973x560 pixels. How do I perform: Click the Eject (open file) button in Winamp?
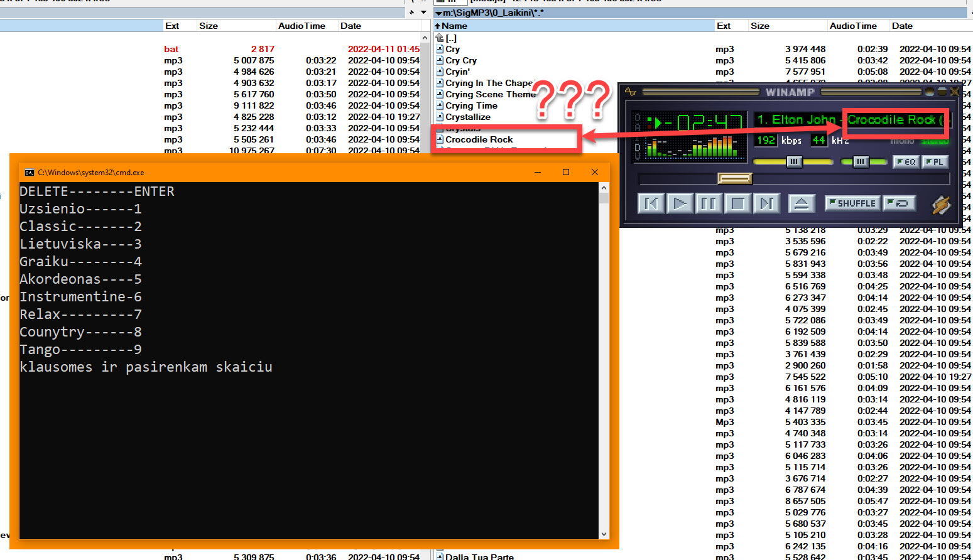click(x=801, y=203)
